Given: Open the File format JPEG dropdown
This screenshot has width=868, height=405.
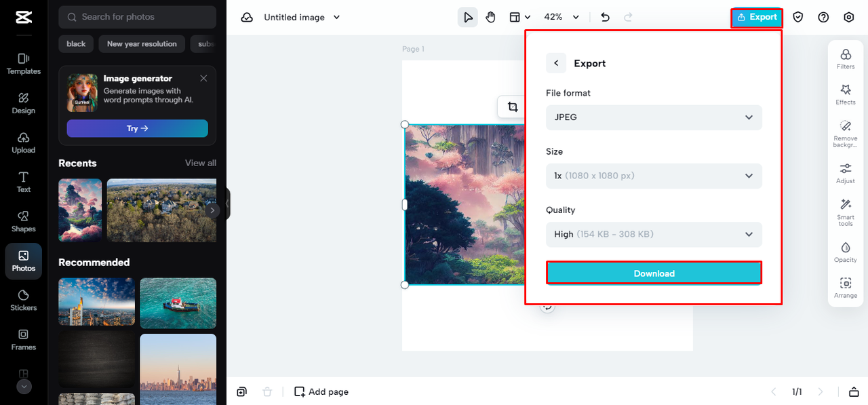Looking at the screenshot, I should 654,117.
